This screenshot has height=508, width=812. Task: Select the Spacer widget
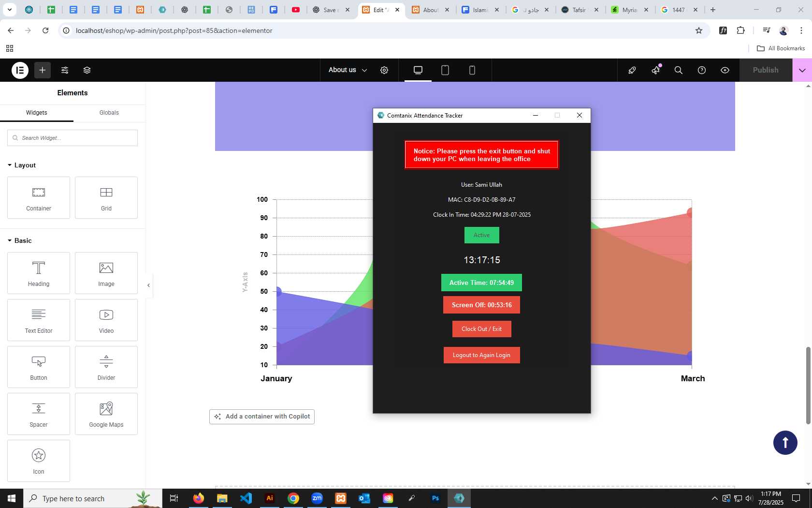click(39, 414)
